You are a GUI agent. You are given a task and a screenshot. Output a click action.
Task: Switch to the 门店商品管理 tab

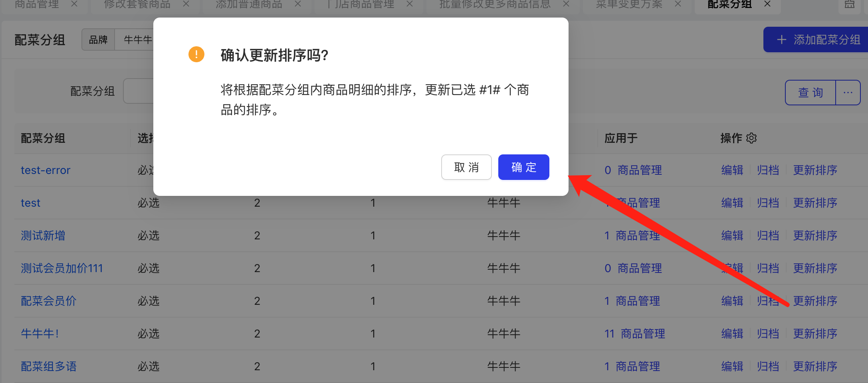click(x=361, y=4)
